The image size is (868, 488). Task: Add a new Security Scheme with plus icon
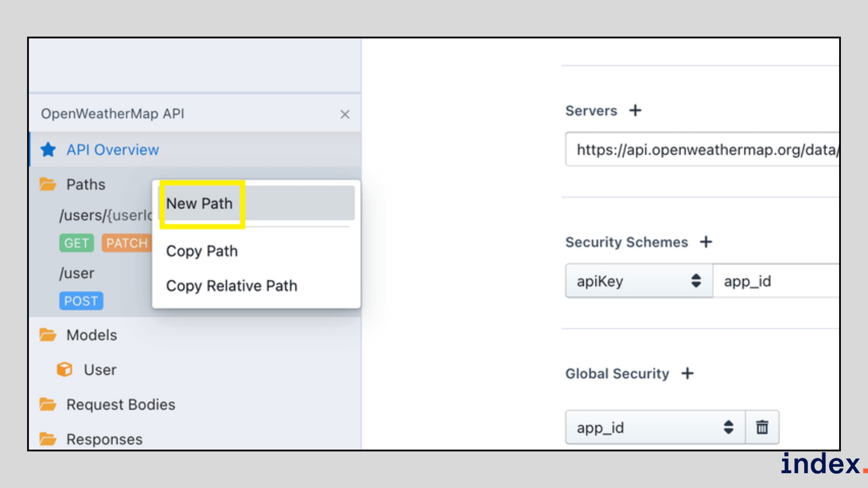pos(706,242)
